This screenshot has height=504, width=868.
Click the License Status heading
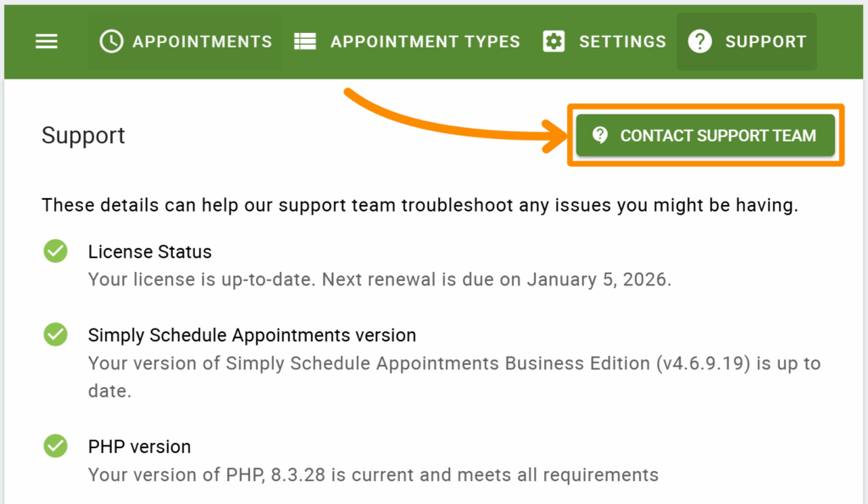click(x=149, y=252)
